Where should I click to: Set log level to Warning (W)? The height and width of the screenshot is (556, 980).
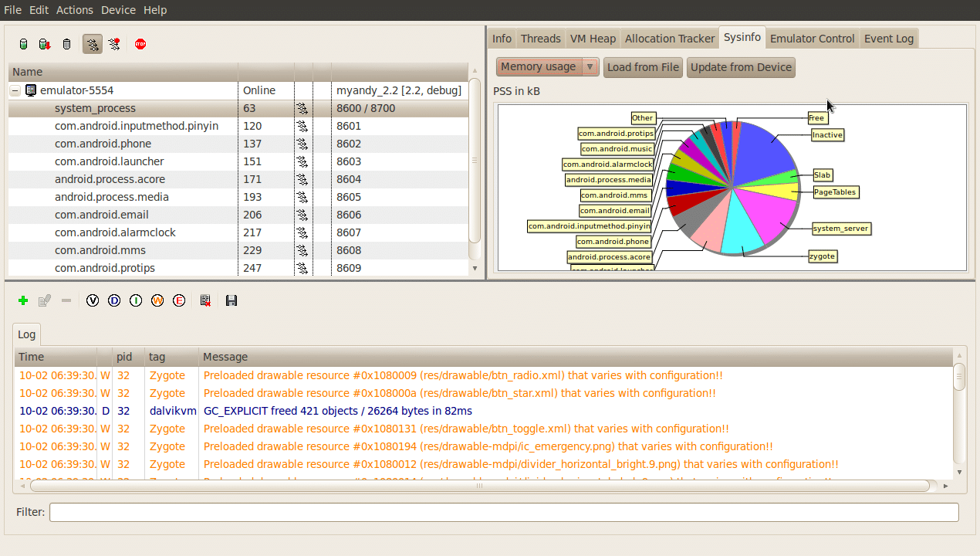tap(157, 300)
